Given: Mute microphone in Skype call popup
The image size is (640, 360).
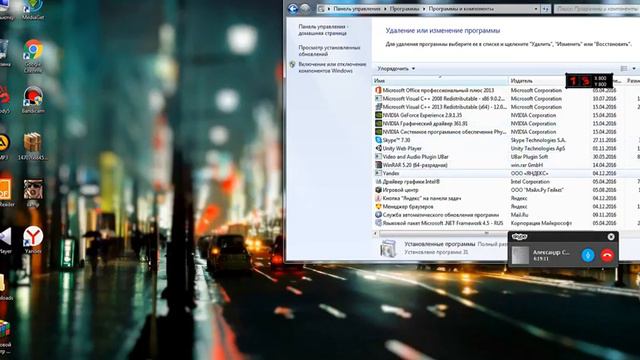Looking at the screenshot, I should click(x=588, y=256).
